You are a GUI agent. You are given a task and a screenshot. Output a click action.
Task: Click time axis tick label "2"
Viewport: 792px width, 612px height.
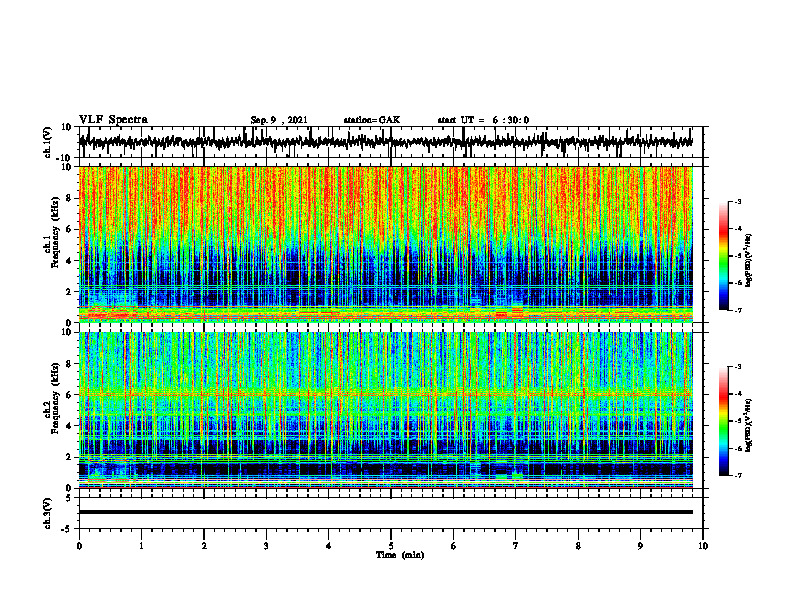[204, 546]
